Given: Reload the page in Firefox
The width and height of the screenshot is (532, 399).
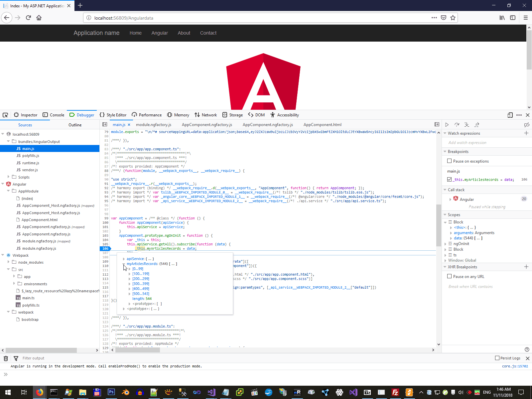Looking at the screenshot, I should [28, 18].
